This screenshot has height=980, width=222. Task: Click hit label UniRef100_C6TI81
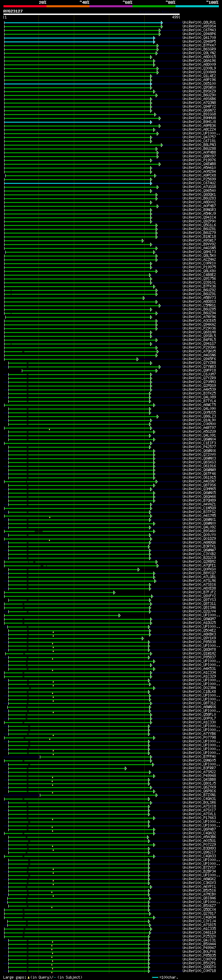pyautogui.click(x=199, y=141)
